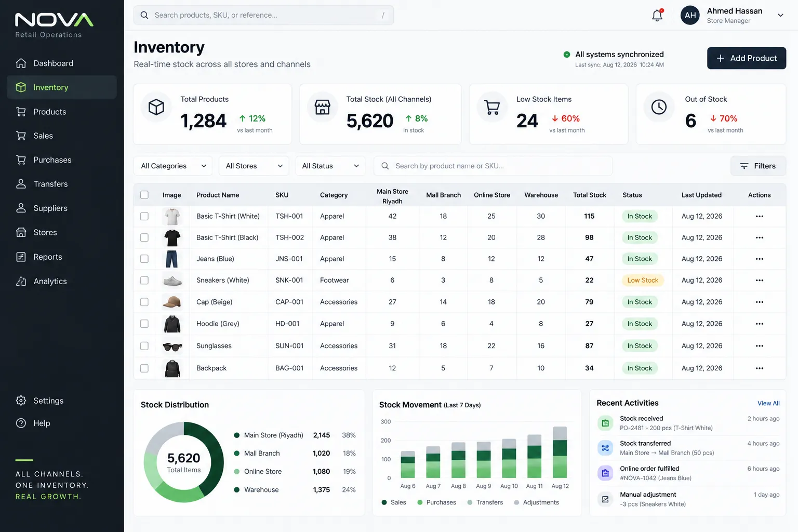Click the magnifier icon in top search bar

point(144,15)
